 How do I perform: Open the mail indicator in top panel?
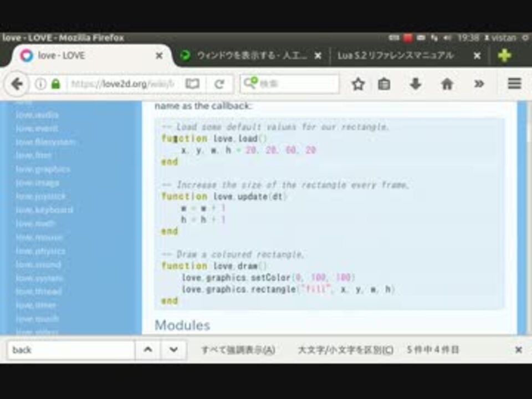click(421, 38)
